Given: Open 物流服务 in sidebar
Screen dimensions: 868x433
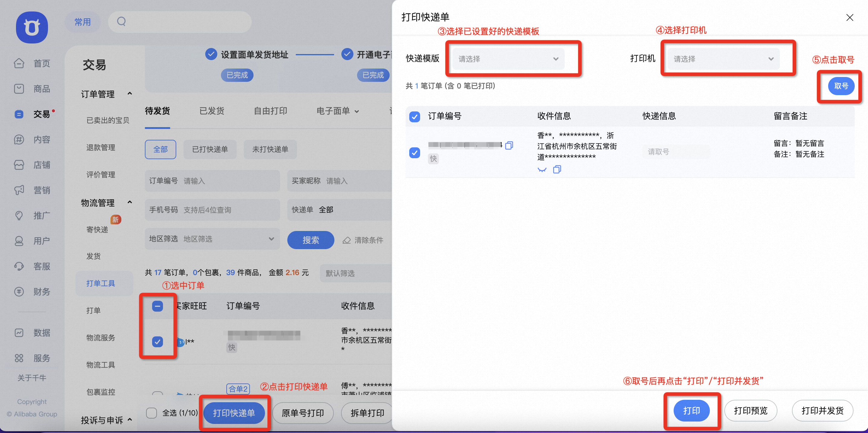Looking at the screenshot, I should click(x=101, y=338).
